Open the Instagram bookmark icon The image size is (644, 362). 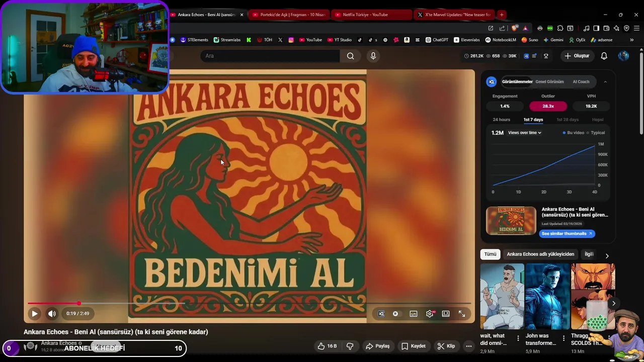tap(291, 40)
